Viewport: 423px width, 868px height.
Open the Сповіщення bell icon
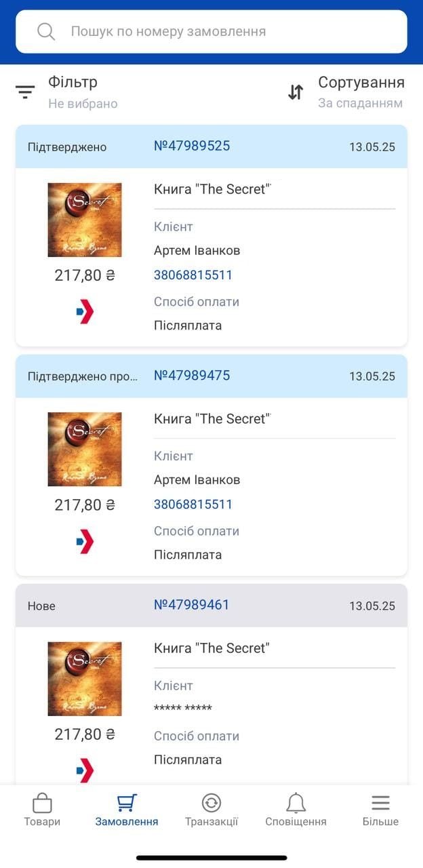tap(296, 803)
